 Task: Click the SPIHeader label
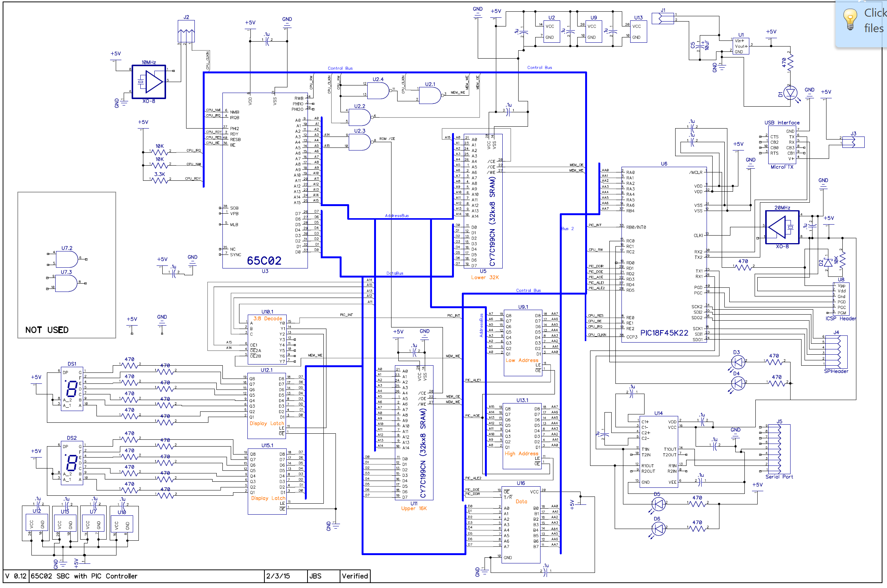[836, 371]
